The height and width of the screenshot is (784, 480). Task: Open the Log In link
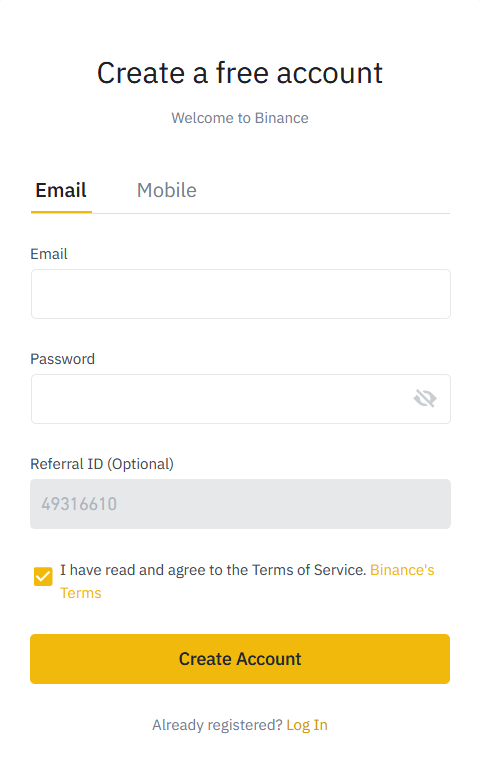point(307,725)
